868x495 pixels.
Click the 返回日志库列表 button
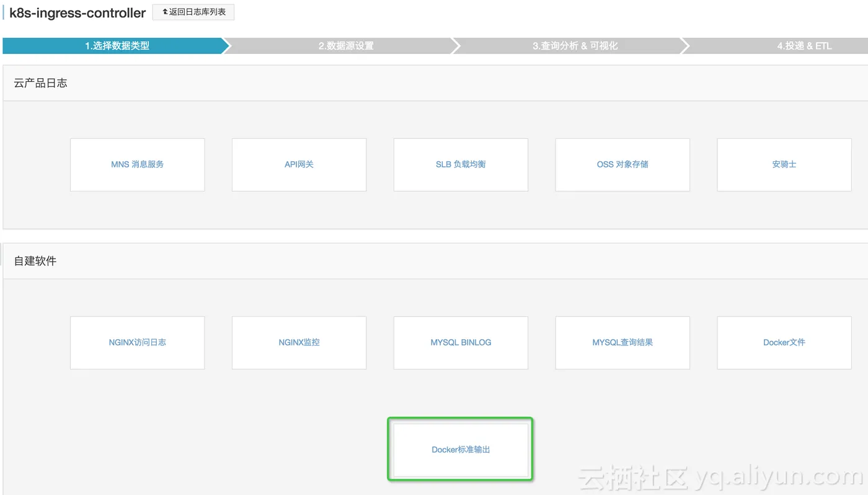193,12
